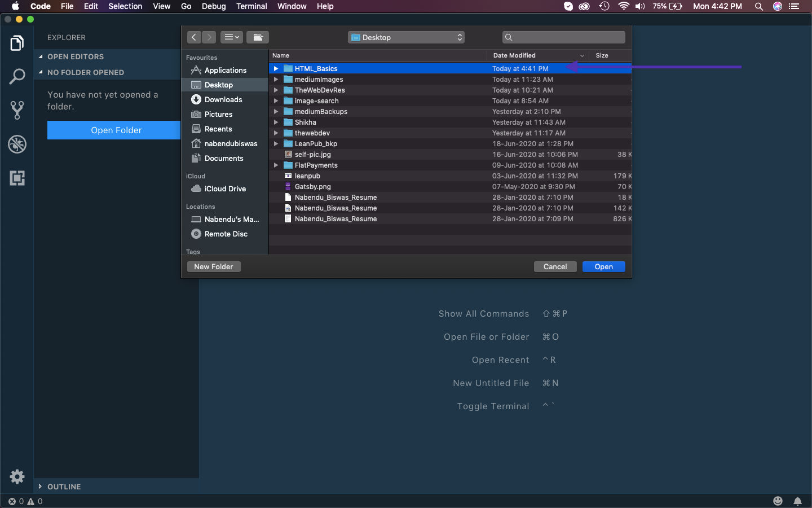Viewport: 812px width, 508px height.
Task: Click the Cancel button
Action: [x=555, y=266]
